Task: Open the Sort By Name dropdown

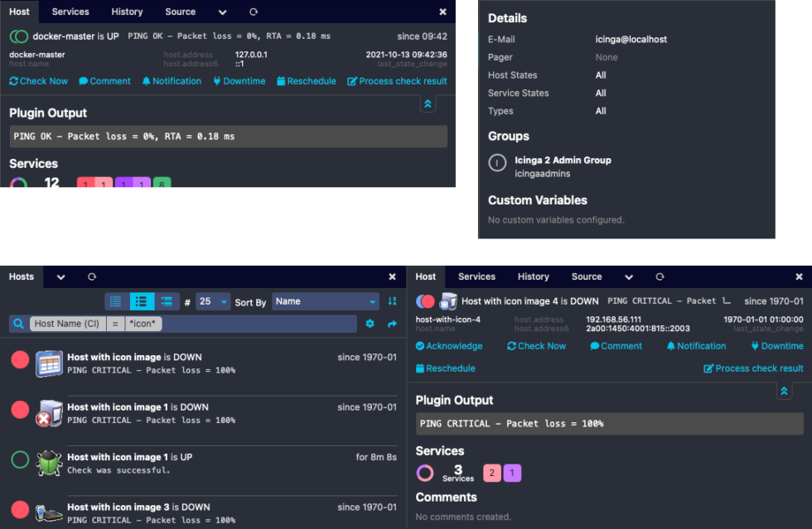Action: pyautogui.click(x=325, y=301)
